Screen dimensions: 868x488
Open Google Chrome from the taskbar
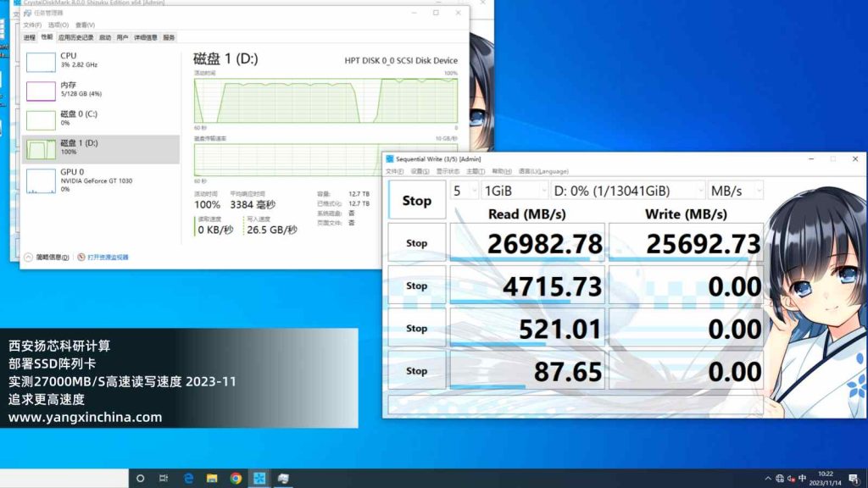pos(236,478)
